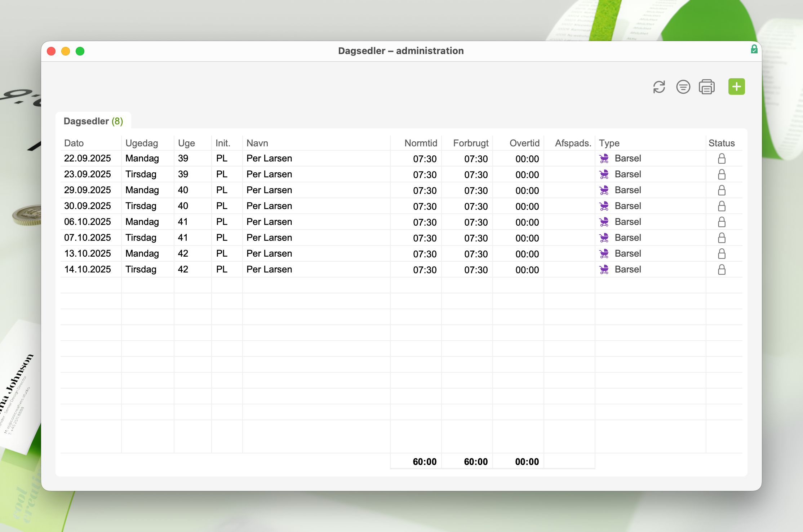Click Barsel stroller icon for 22.09.2025
Image resolution: width=803 pixels, height=532 pixels.
[x=604, y=159]
